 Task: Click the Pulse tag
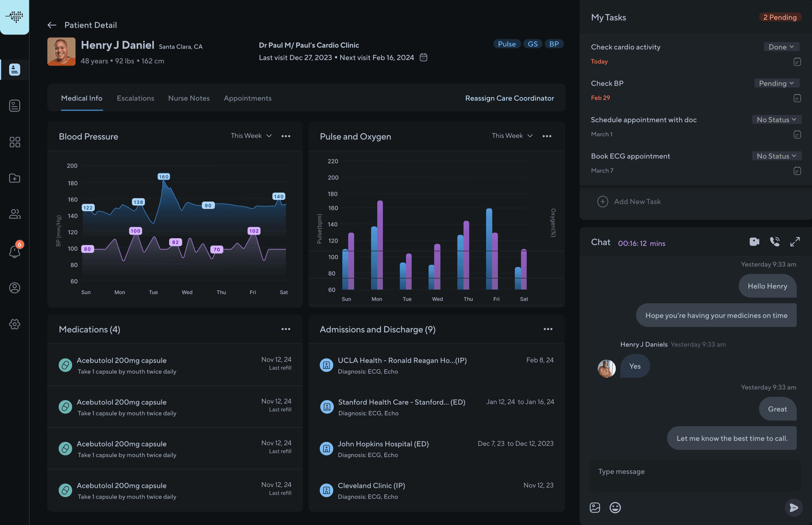[x=507, y=44]
